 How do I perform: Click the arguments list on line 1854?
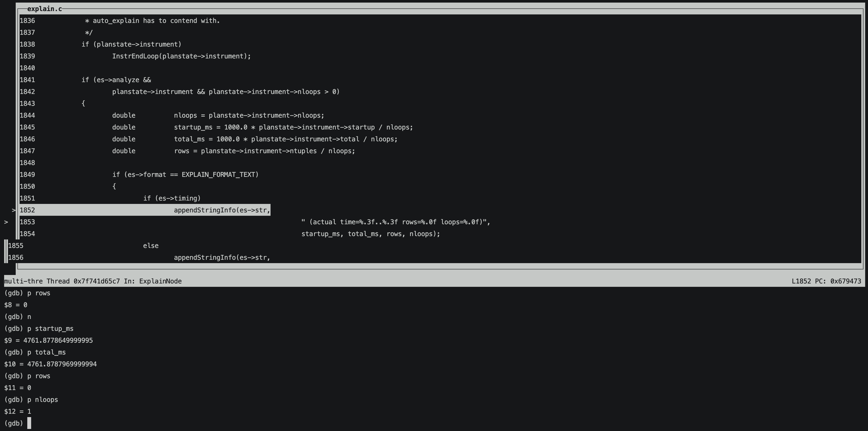click(x=371, y=234)
